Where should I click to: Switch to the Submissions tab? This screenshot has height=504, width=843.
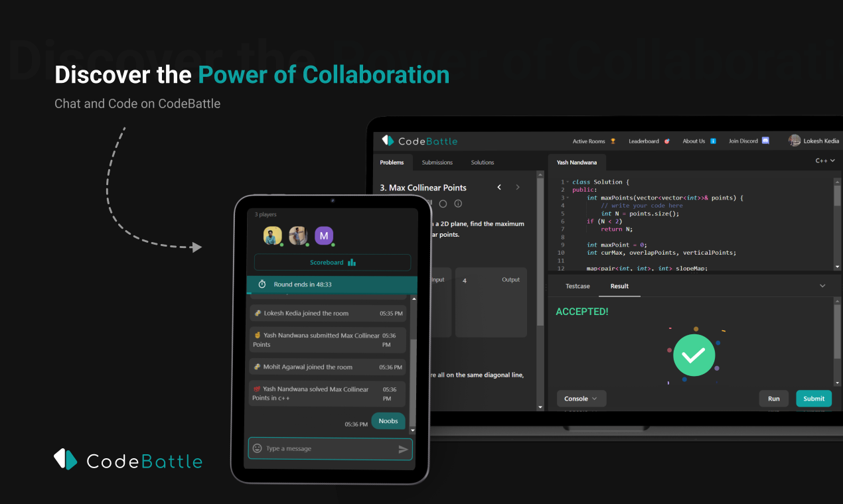click(x=437, y=162)
